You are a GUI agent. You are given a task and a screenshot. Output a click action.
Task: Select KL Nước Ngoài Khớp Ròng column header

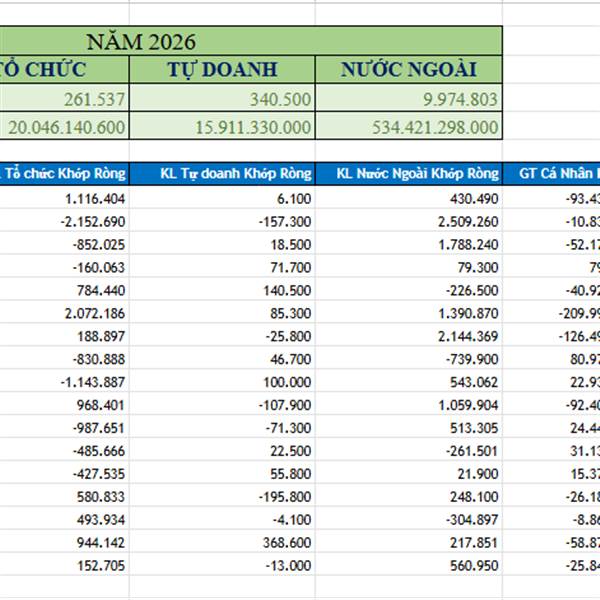pyautogui.click(x=409, y=174)
